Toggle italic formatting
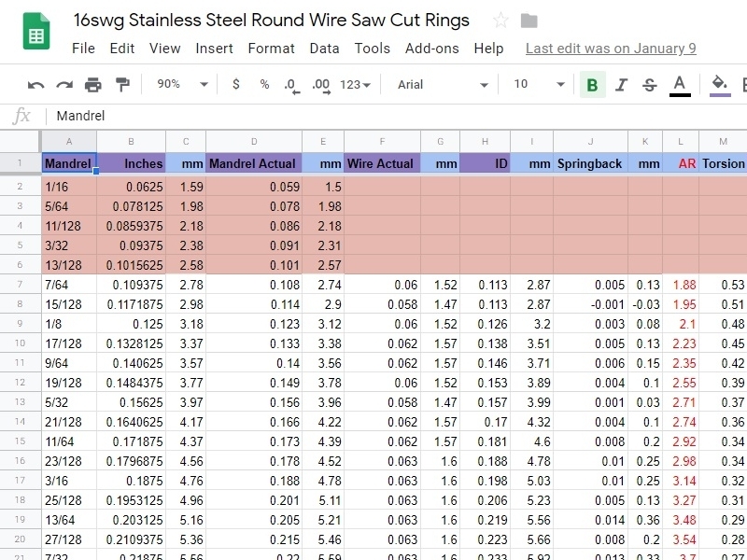Image resolution: width=747 pixels, height=560 pixels. pyautogui.click(x=621, y=85)
